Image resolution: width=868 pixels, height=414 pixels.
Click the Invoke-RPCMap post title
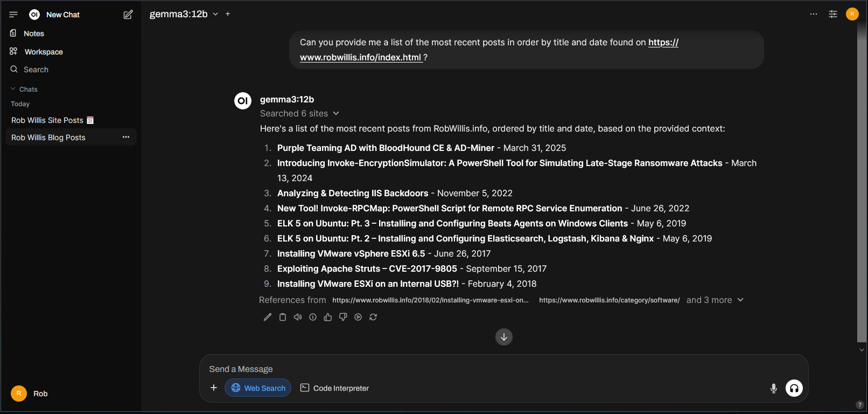[x=450, y=208]
